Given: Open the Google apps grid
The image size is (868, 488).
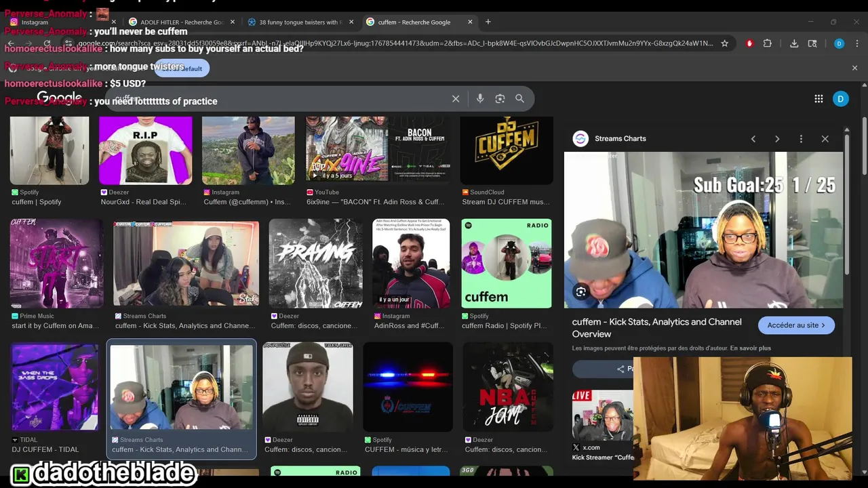Looking at the screenshot, I should tap(818, 99).
